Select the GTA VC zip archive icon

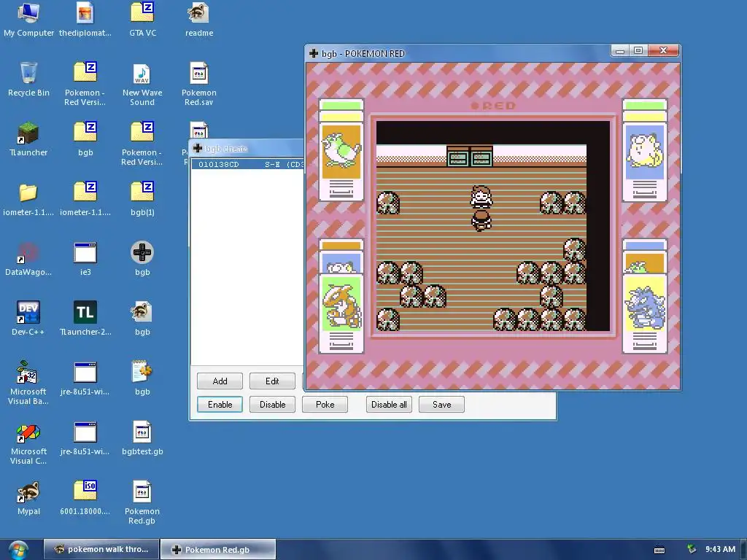click(x=142, y=19)
